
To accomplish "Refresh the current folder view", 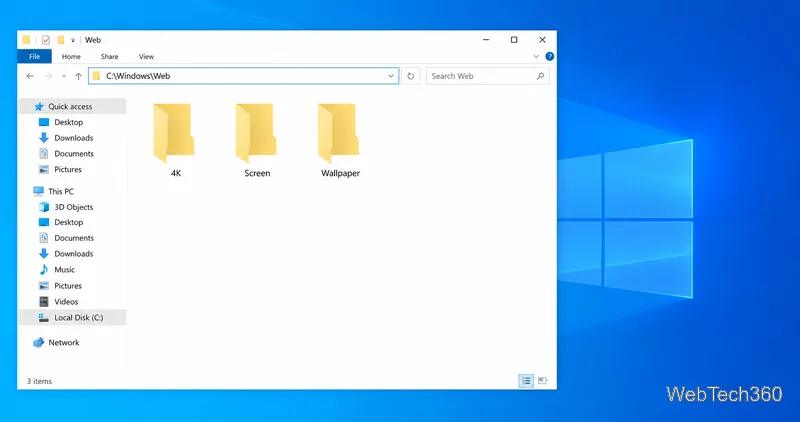I will click(411, 76).
